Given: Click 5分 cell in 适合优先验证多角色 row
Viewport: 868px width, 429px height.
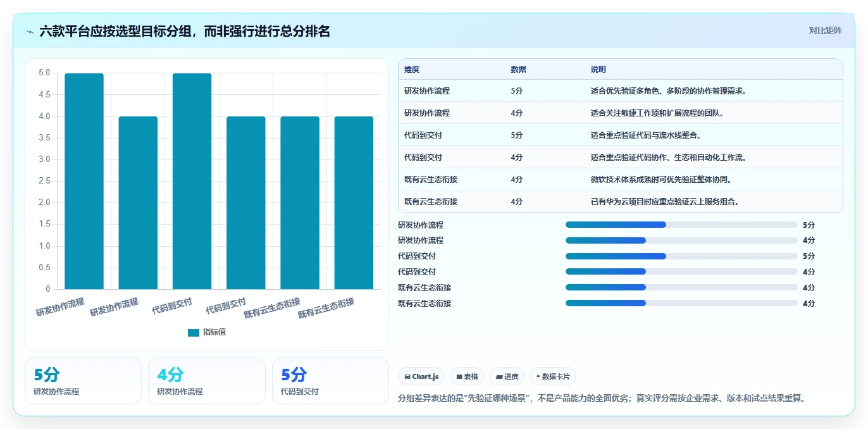Looking at the screenshot, I should (517, 91).
